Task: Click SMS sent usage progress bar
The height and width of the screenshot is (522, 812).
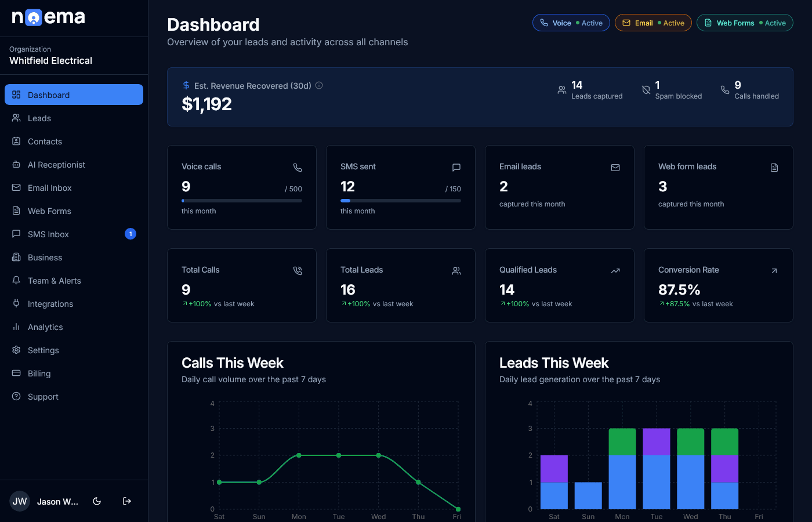Action: pyautogui.click(x=401, y=201)
